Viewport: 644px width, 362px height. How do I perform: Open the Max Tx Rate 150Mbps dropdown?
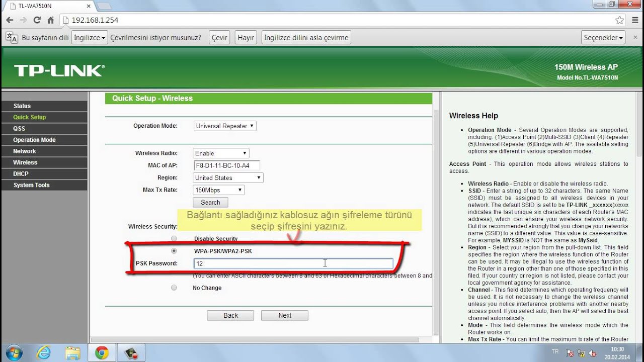(x=218, y=190)
